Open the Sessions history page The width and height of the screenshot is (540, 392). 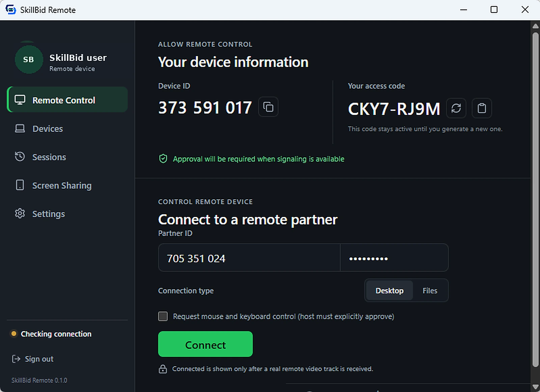coord(67,157)
